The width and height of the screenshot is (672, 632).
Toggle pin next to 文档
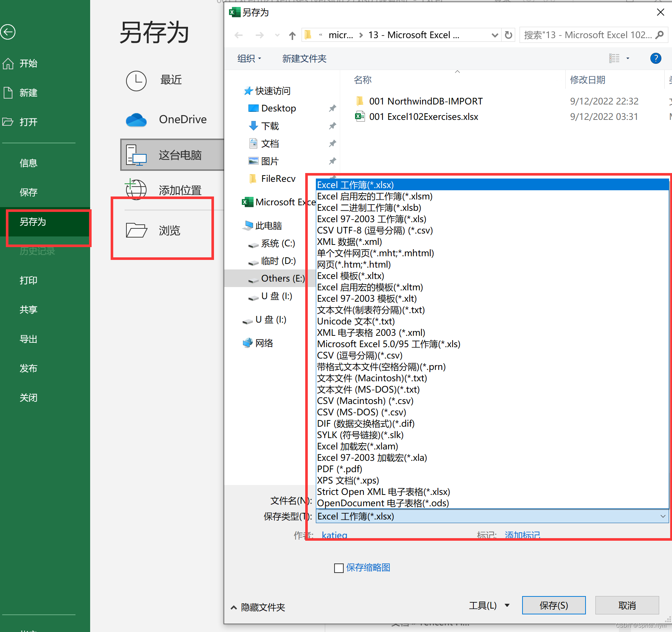pyautogui.click(x=332, y=144)
